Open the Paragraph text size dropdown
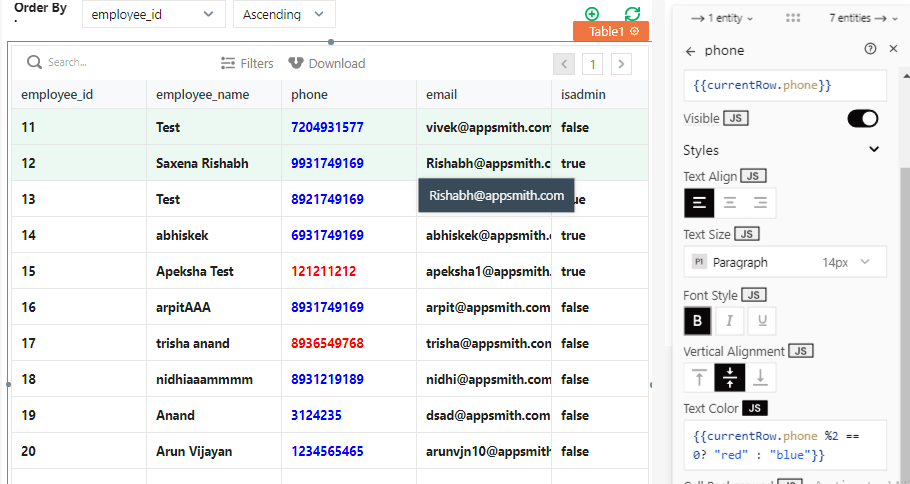The image size is (910, 484). [x=785, y=262]
